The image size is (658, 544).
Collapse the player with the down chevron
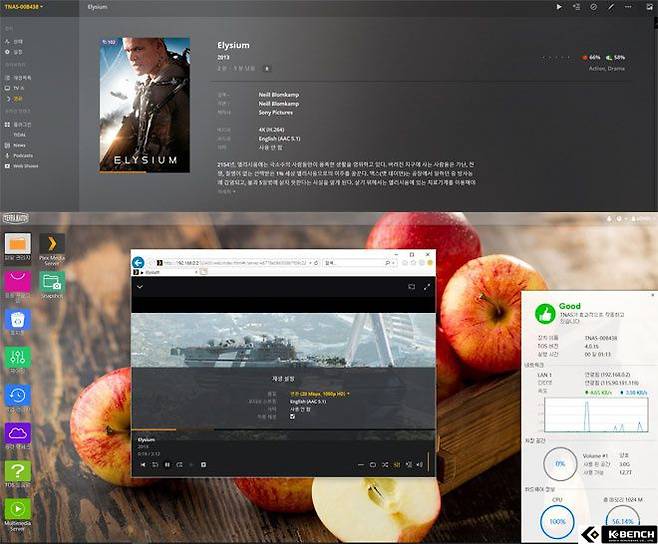140,286
